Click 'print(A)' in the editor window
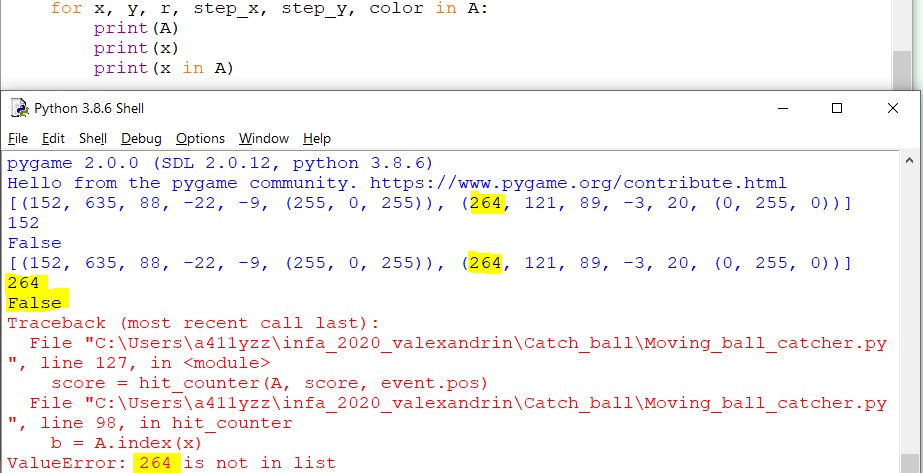 point(136,28)
